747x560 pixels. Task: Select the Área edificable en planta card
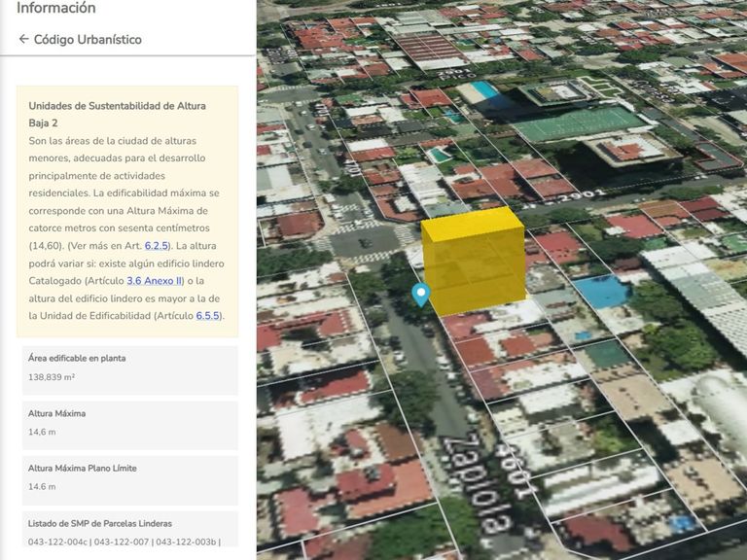click(x=127, y=367)
